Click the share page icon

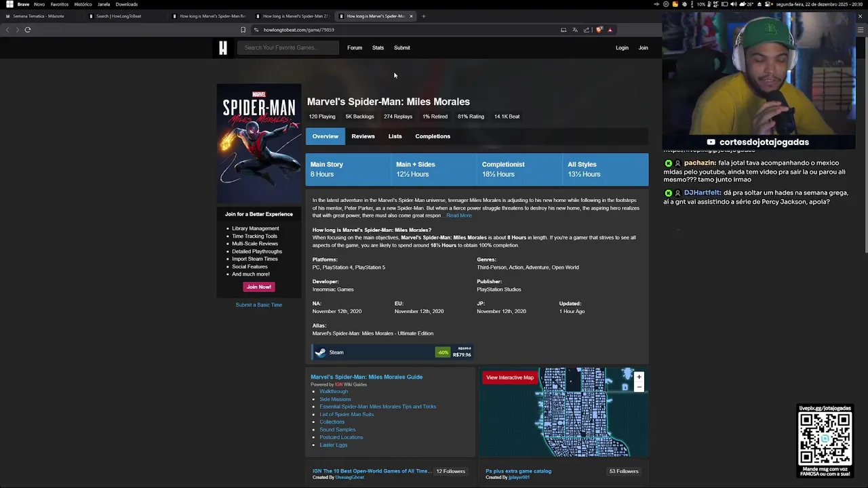coord(587,30)
